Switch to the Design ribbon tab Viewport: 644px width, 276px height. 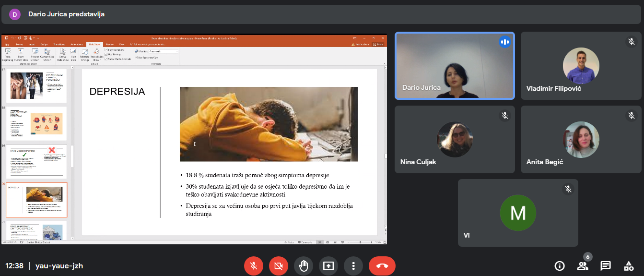pyautogui.click(x=44, y=44)
